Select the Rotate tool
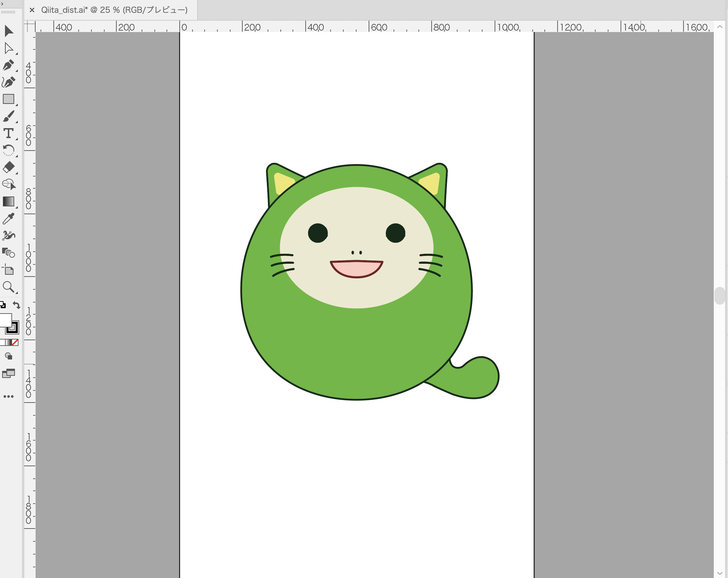 click(9, 150)
